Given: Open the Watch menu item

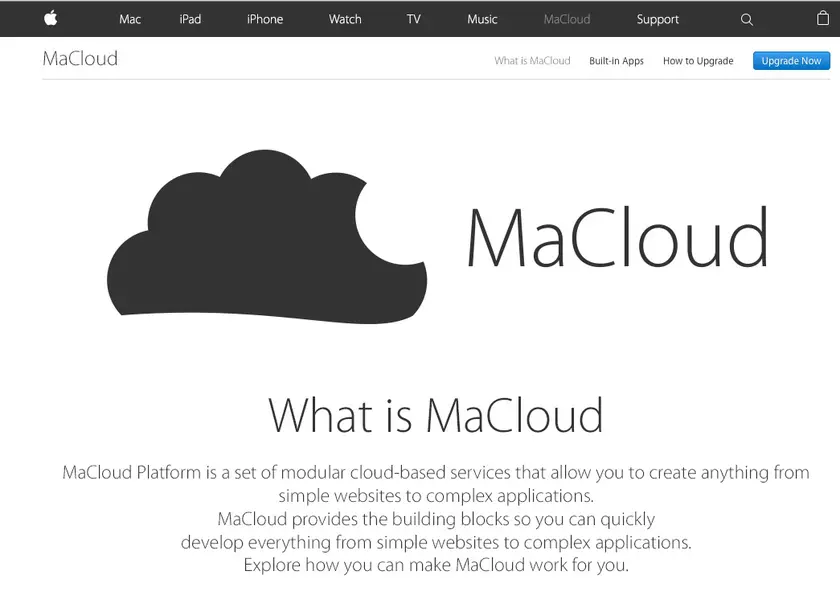Looking at the screenshot, I should [344, 18].
